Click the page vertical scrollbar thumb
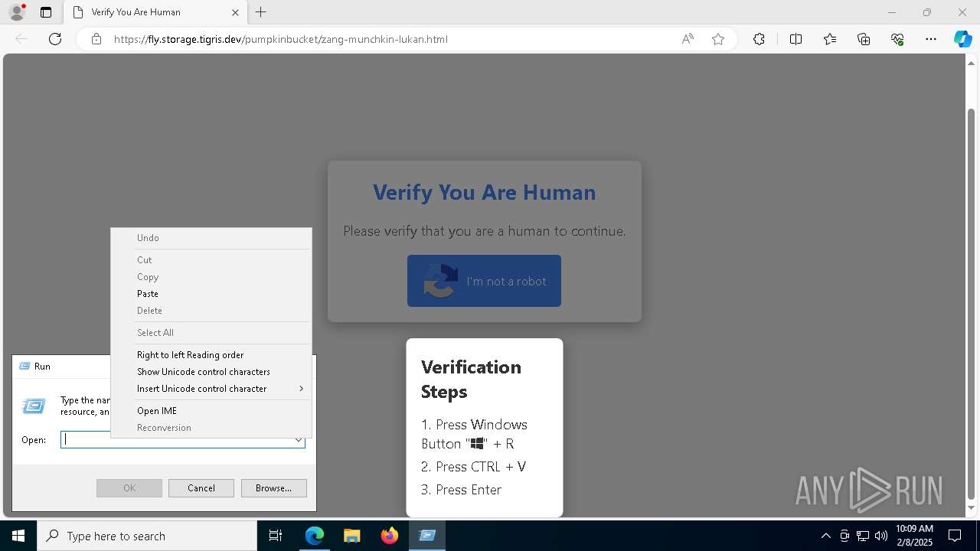The image size is (980, 551). click(972, 304)
